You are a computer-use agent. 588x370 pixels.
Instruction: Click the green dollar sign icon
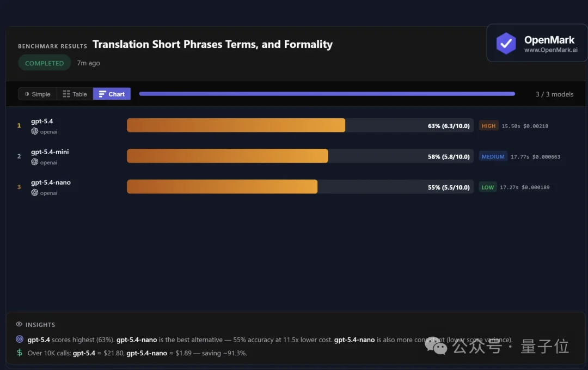(x=20, y=353)
